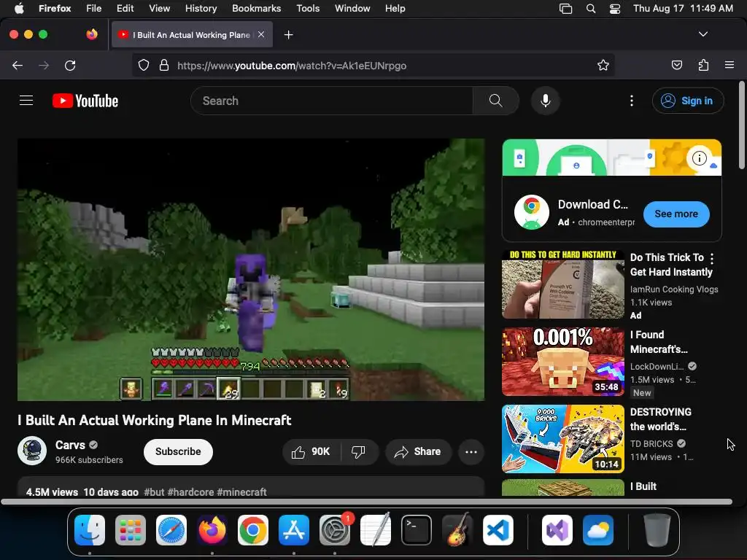
Task: Click the search magnifier button
Action: (495, 101)
